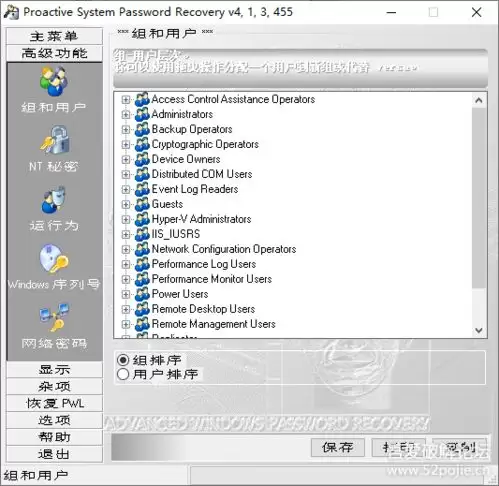Screen dimensions: 499x486
Task: Click the 退出 exit item
Action: point(54,454)
